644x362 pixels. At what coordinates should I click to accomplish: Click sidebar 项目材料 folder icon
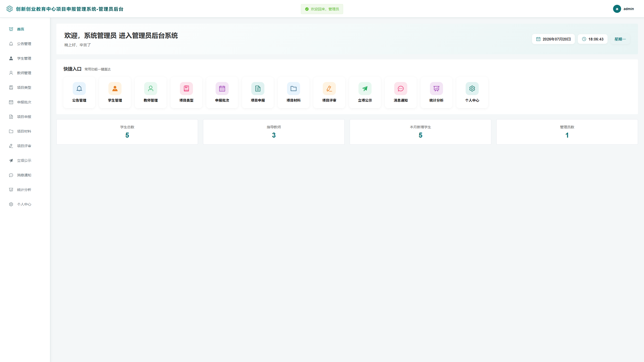(11, 131)
